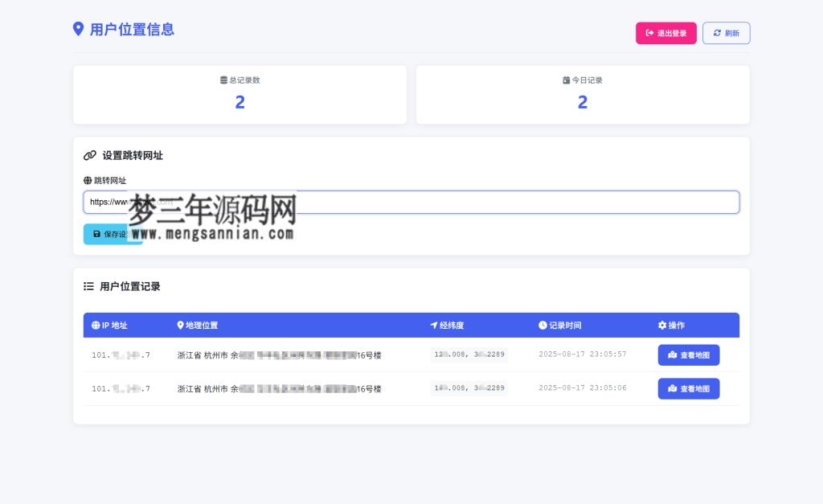The image size is (823, 504).
Task: Click the redirect URL input field
Action: (411, 202)
